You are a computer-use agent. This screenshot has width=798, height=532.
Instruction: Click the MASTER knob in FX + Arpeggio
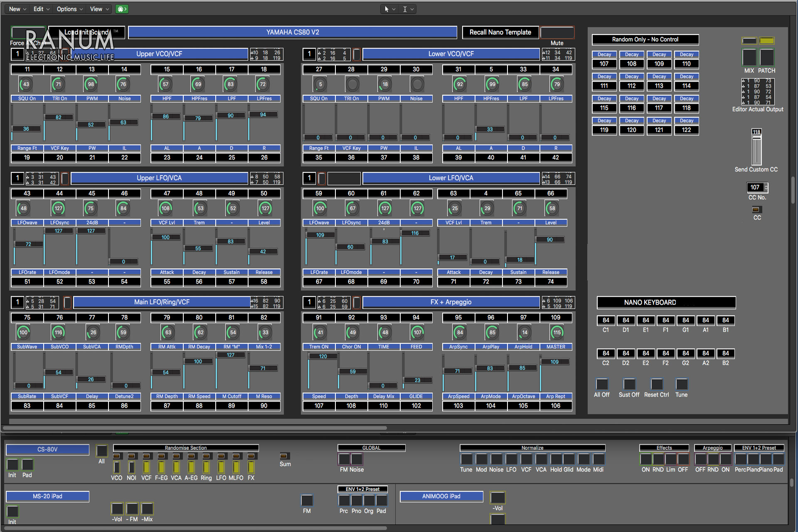pyautogui.click(x=557, y=332)
